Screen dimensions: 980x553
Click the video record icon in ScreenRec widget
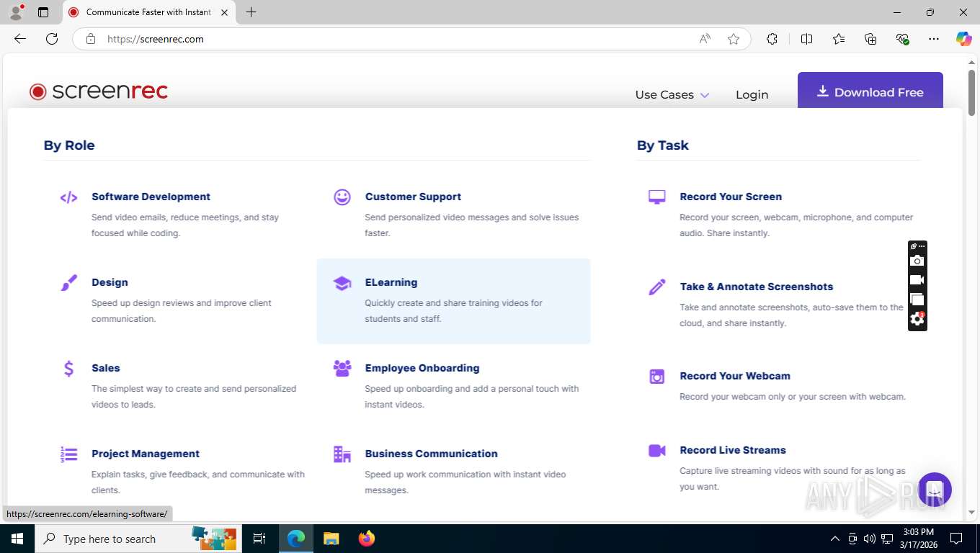point(917,280)
